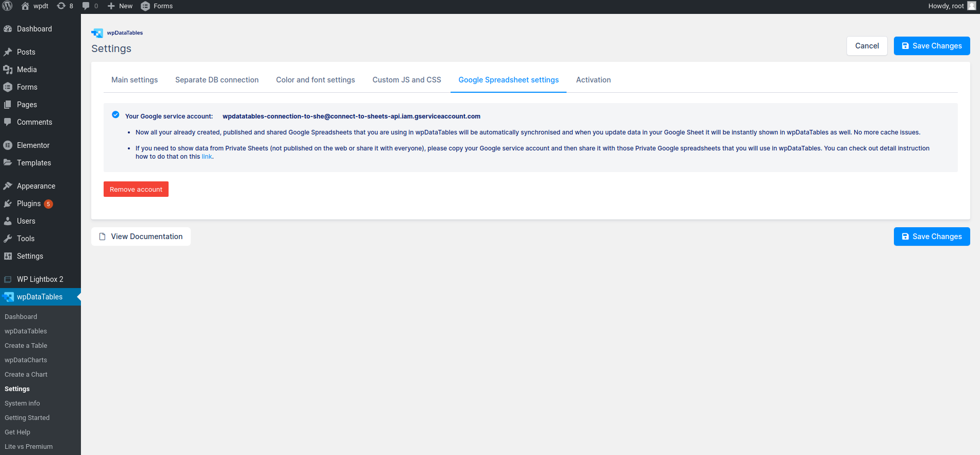Click the wpDataTables icon in sidebar
The width and height of the screenshot is (980, 455).
tap(8, 297)
